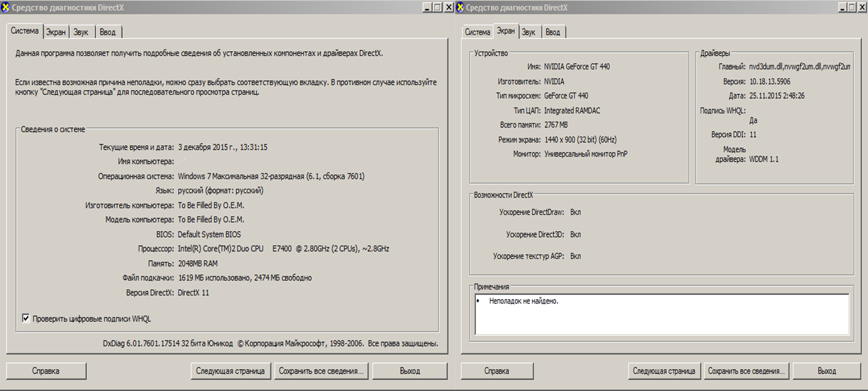Select the Windows 7 Максимальная OS text
The image size is (868, 391).
tap(271, 176)
